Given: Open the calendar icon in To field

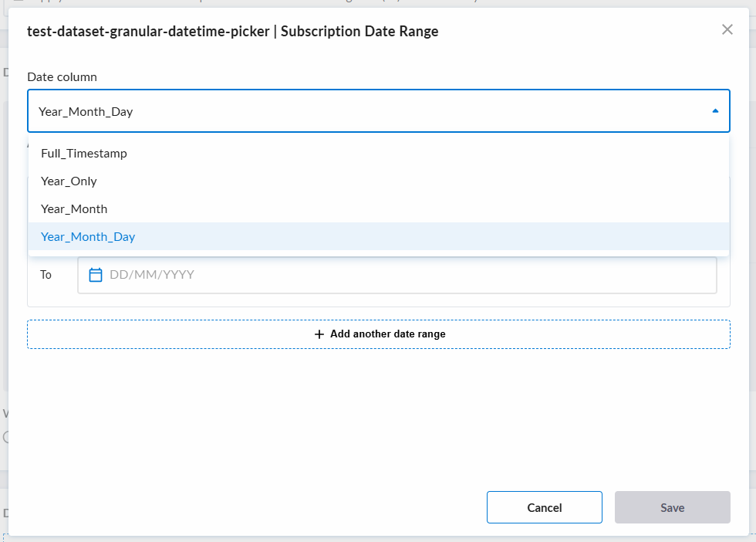Looking at the screenshot, I should pos(96,275).
